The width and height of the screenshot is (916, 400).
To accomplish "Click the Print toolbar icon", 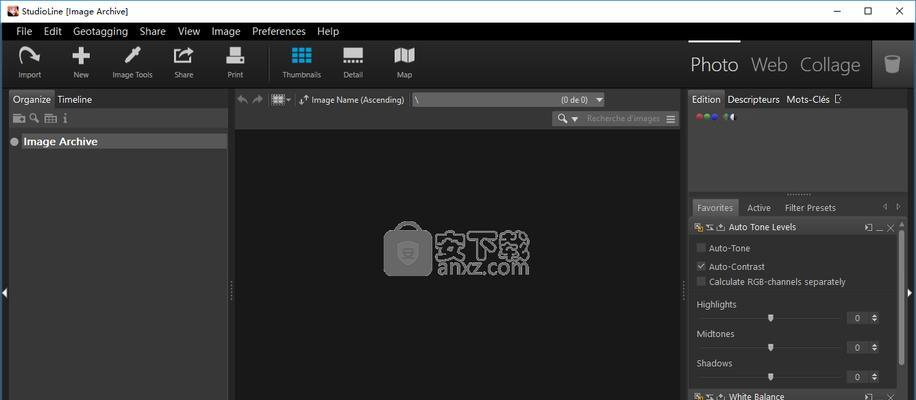I will (235, 57).
